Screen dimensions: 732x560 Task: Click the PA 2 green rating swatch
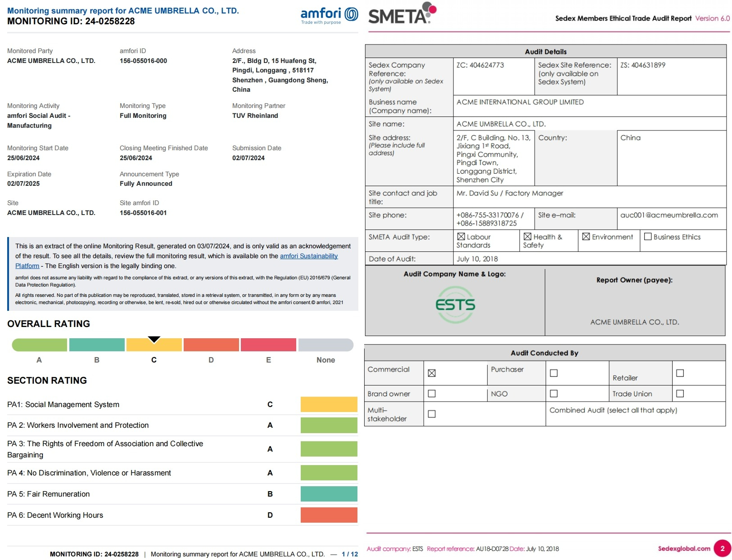[x=329, y=426]
